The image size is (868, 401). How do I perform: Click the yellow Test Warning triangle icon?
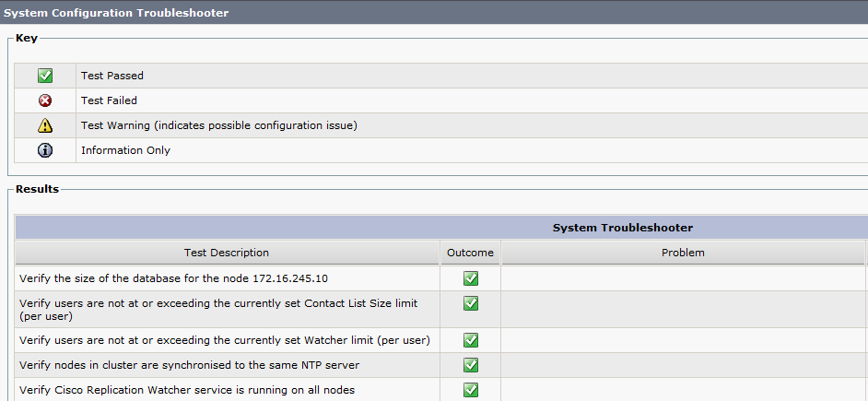pyautogui.click(x=45, y=125)
